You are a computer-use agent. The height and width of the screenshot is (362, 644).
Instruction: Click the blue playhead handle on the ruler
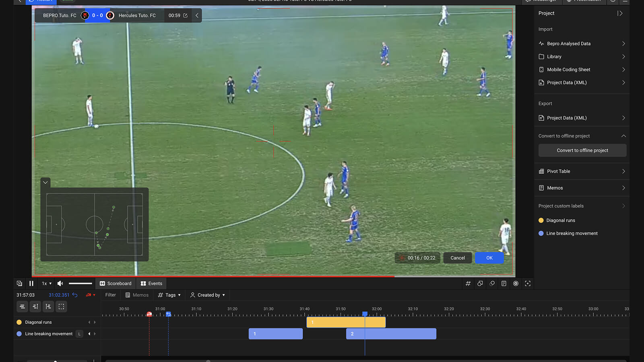click(x=365, y=314)
